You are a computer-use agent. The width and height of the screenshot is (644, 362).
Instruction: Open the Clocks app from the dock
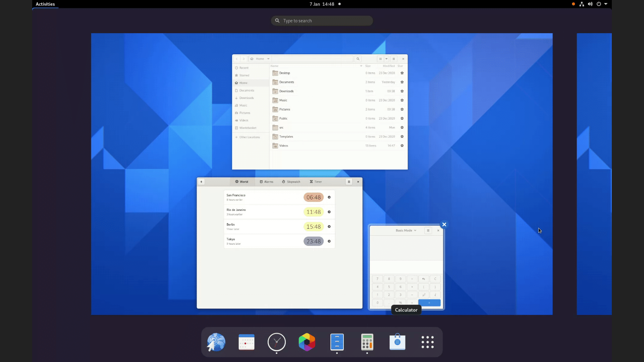[x=277, y=342]
